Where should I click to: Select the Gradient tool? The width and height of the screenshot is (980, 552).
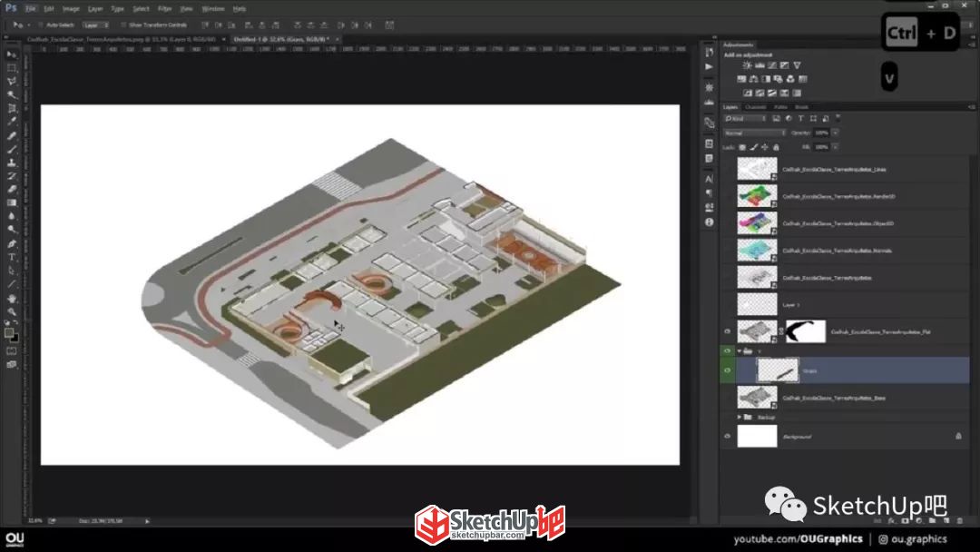12,202
